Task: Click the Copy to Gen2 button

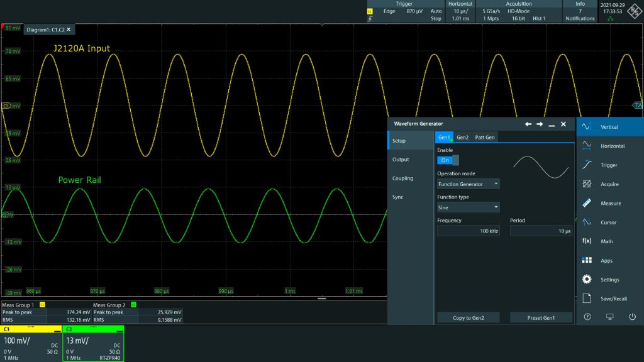Action: [x=468, y=317]
